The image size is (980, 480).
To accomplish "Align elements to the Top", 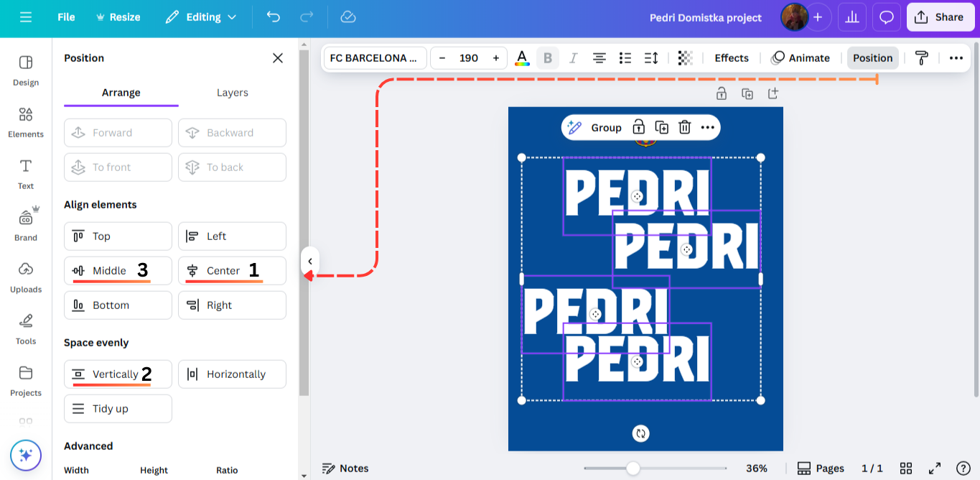I will pyautogui.click(x=118, y=236).
